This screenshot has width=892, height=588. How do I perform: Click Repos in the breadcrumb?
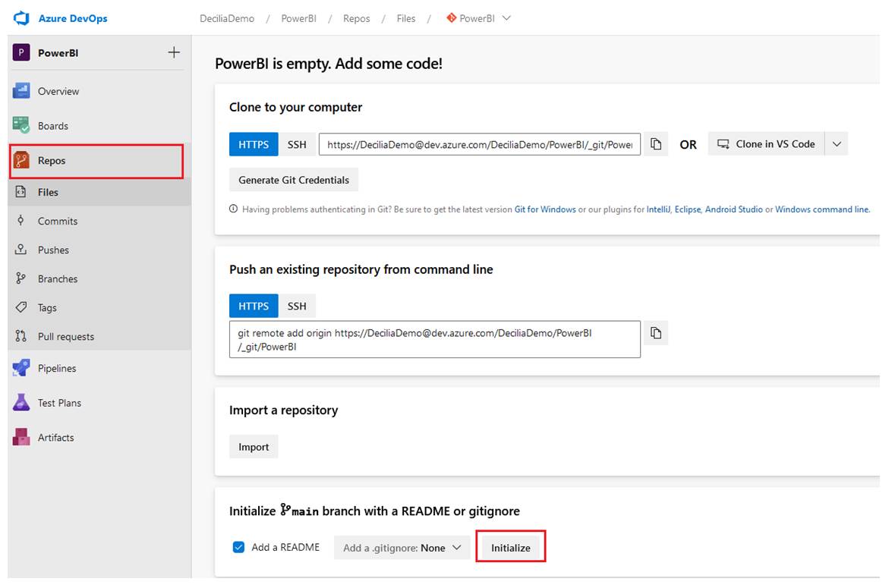click(357, 18)
